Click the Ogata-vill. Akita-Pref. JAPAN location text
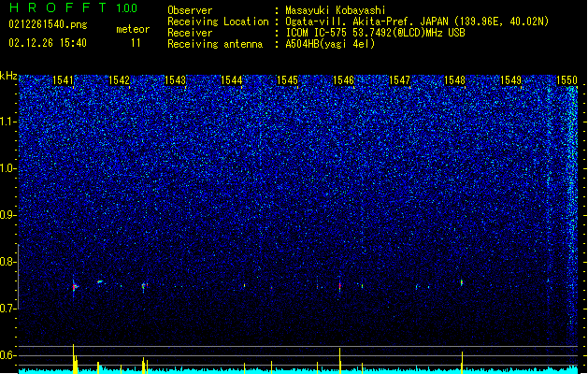 [417, 22]
